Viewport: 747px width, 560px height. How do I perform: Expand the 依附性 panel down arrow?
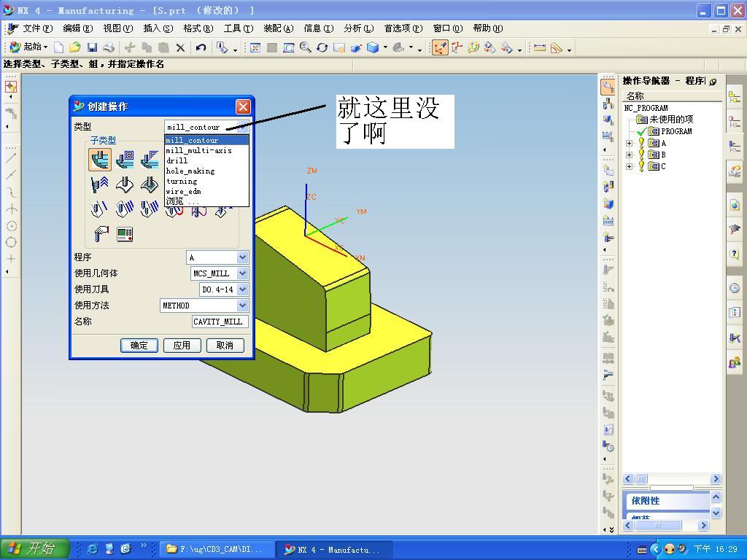coord(716,513)
